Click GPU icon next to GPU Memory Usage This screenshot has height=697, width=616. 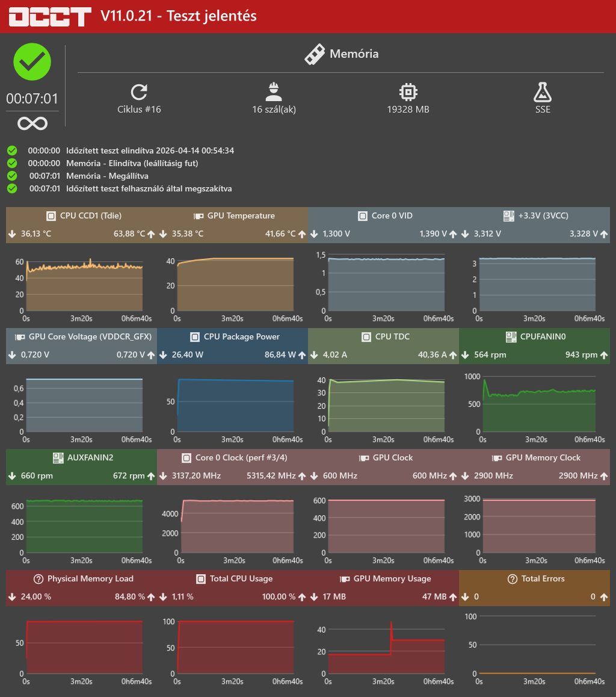(x=345, y=579)
